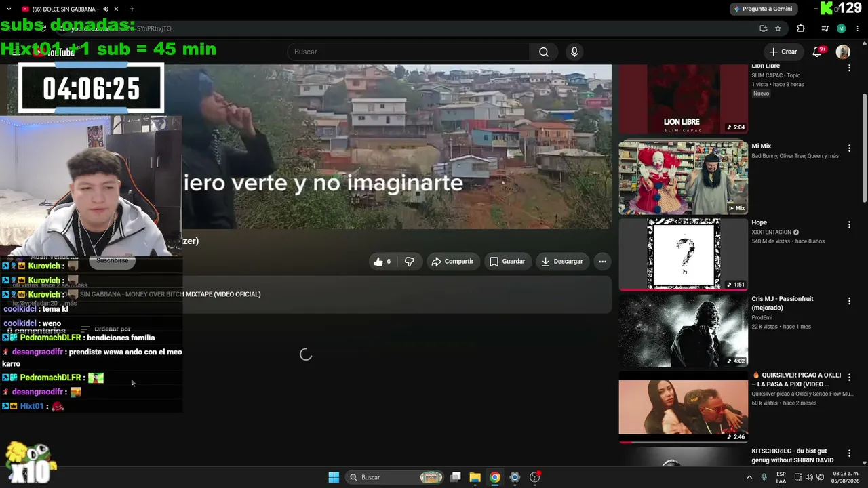
Task: Download the video with Descargar
Action: pyautogui.click(x=562, y=262)
